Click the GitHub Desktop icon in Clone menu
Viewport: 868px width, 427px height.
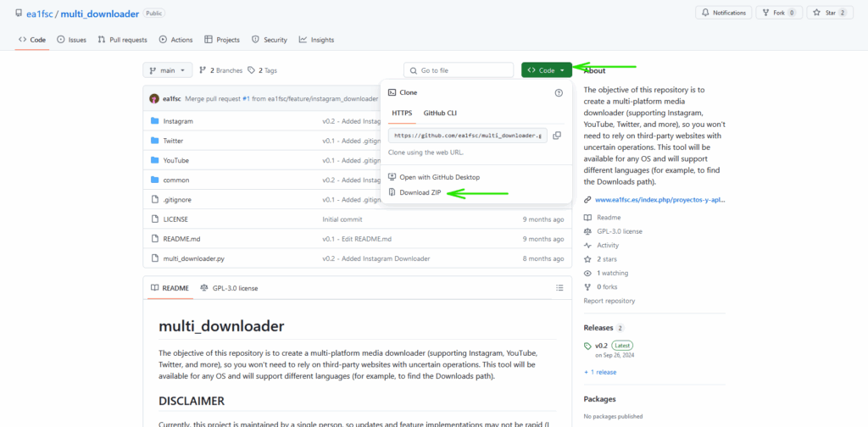(x=392, y=177)
